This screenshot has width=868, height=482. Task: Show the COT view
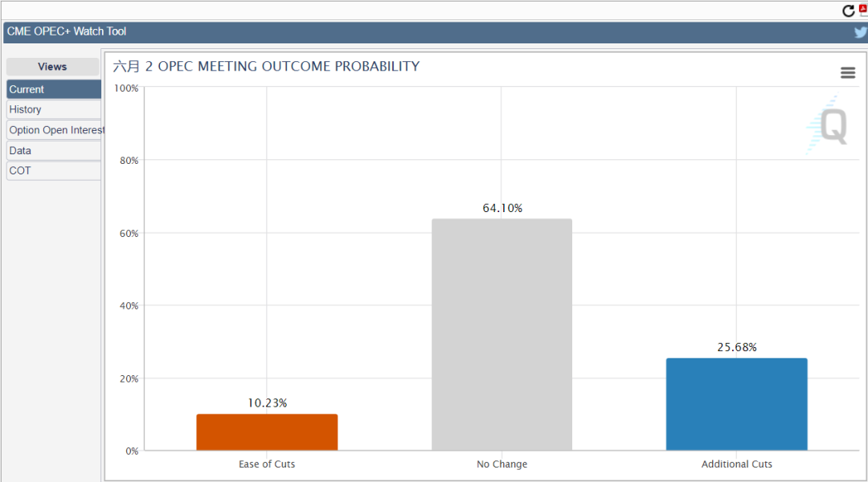[x=54, y=170]
